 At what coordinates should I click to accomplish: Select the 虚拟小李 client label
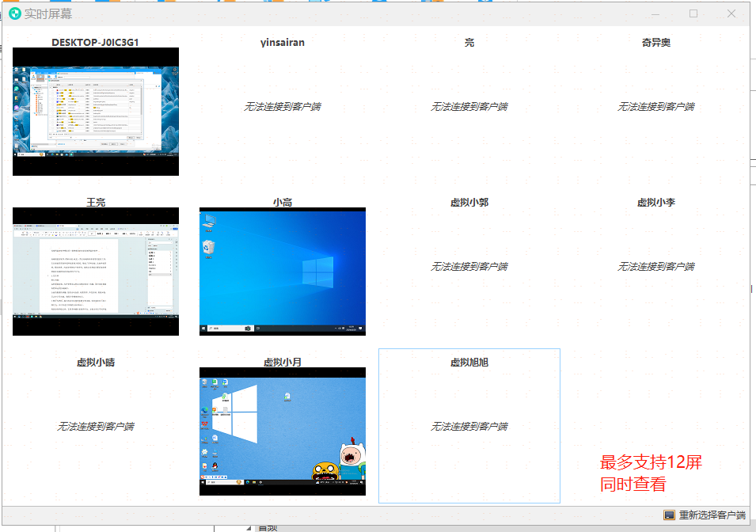(x=656, y=203)
